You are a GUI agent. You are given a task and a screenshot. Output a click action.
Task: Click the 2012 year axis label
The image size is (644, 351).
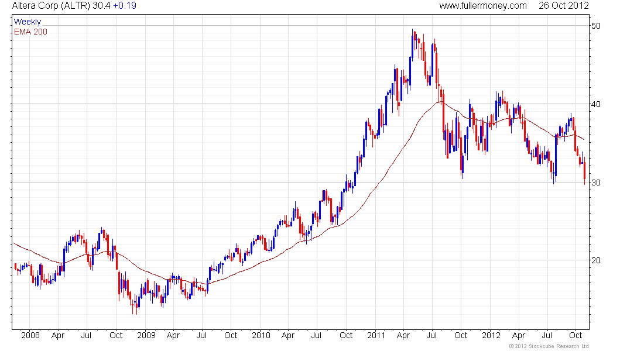[491, 335]
